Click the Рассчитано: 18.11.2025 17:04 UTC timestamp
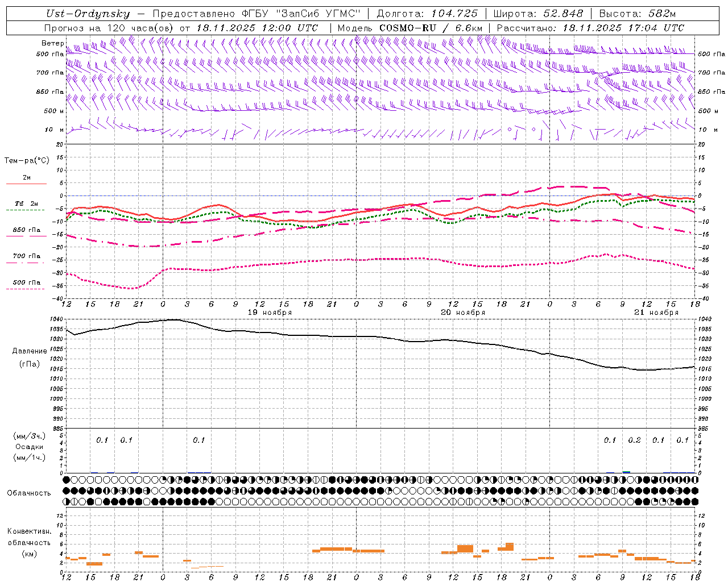Viewport: 728px width, 582px height. coord(590,28)
